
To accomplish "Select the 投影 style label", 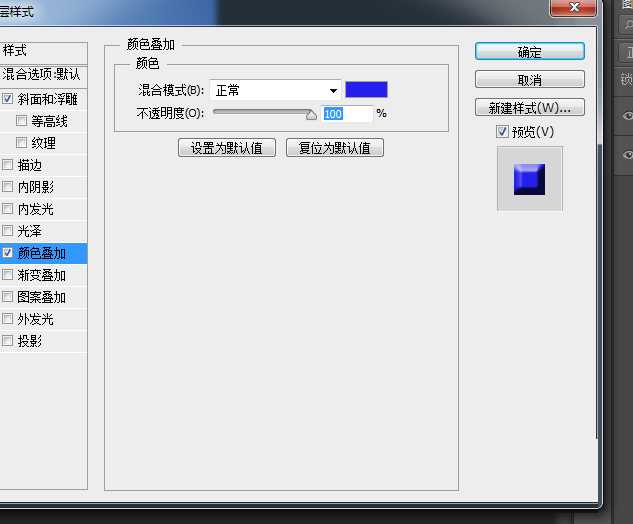I will 29,341.
